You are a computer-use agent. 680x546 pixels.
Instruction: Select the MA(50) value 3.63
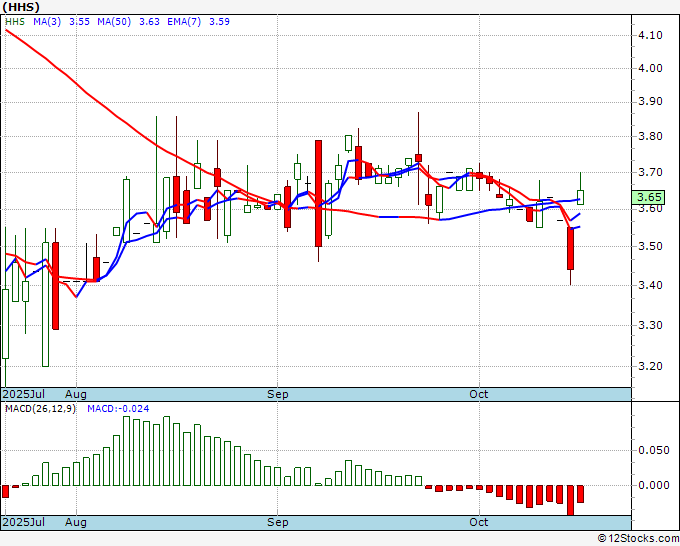coord(149,22)
